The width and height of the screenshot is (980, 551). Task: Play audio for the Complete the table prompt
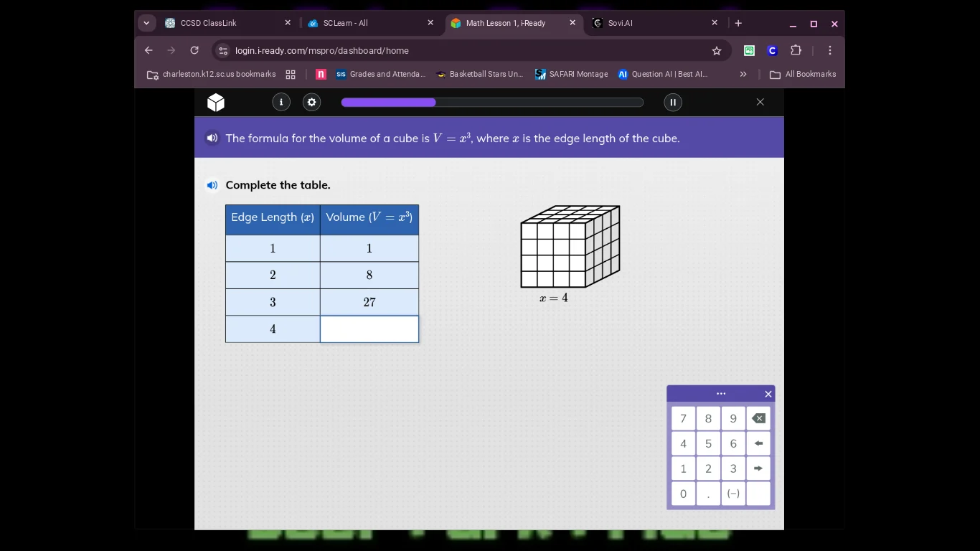[212, 185]
